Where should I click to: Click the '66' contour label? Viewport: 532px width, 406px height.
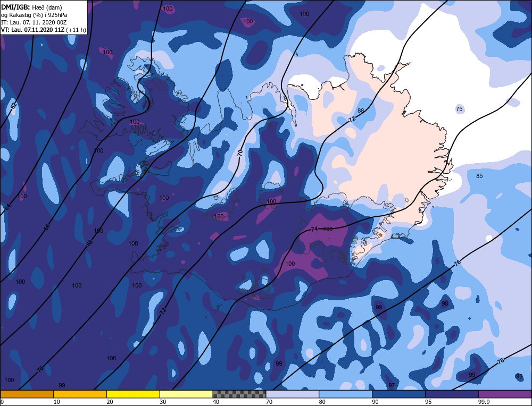(47, 227)
